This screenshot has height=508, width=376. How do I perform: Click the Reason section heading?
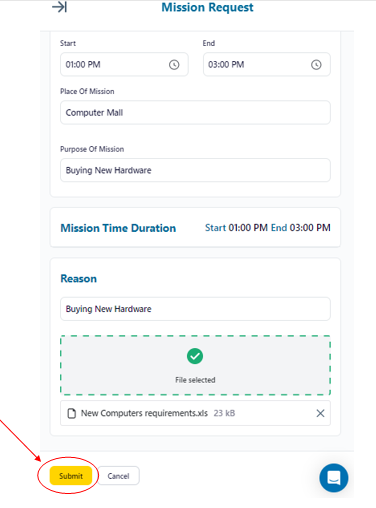pos(79,279)
